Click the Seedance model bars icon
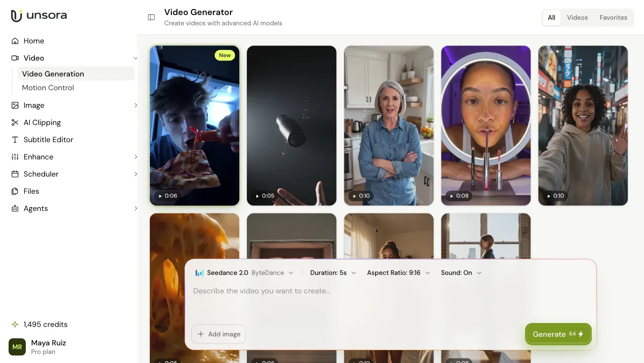Viewport: 644px width, 363px height. pyautogui.click(x=199, y=273)
